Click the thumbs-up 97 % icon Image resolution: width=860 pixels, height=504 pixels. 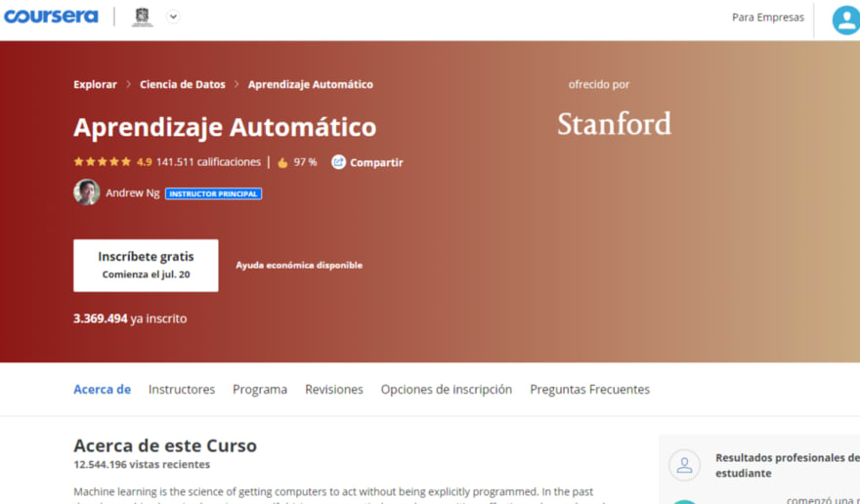283,162
